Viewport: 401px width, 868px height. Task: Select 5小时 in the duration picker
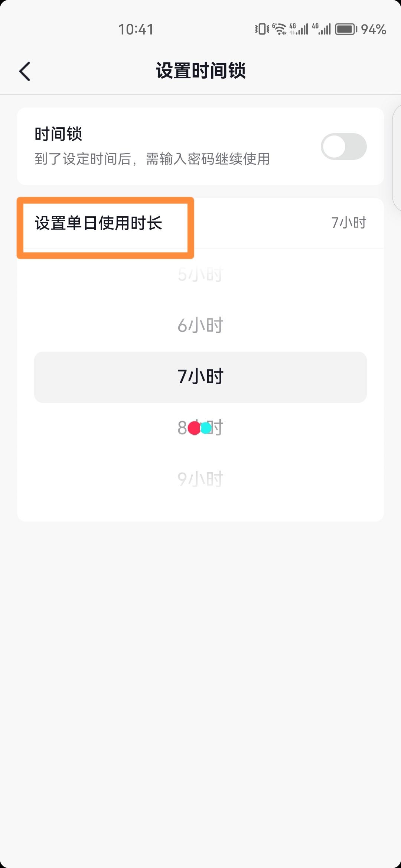(200, 274)
